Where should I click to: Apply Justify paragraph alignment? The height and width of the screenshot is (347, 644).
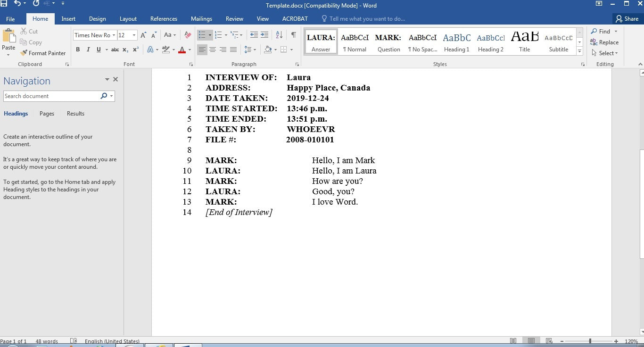[x=233, y=50]
